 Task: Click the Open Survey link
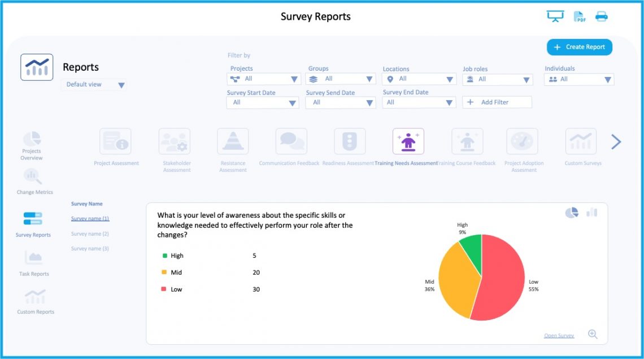[x=558, y=335]
